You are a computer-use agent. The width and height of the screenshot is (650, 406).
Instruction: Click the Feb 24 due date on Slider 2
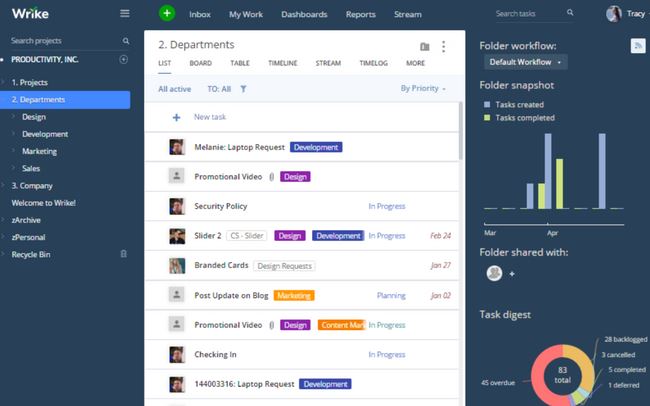pyautogui.click(x=440, y=236)
